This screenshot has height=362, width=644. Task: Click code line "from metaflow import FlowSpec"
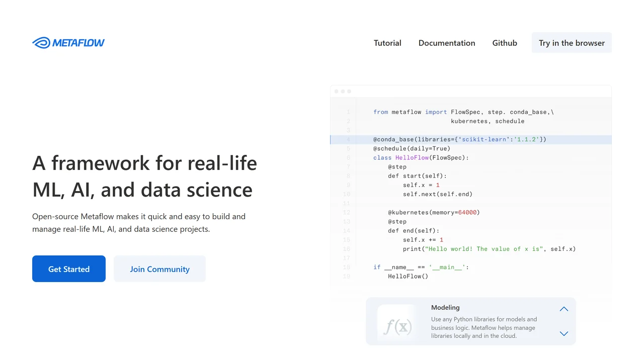point(463,112)
